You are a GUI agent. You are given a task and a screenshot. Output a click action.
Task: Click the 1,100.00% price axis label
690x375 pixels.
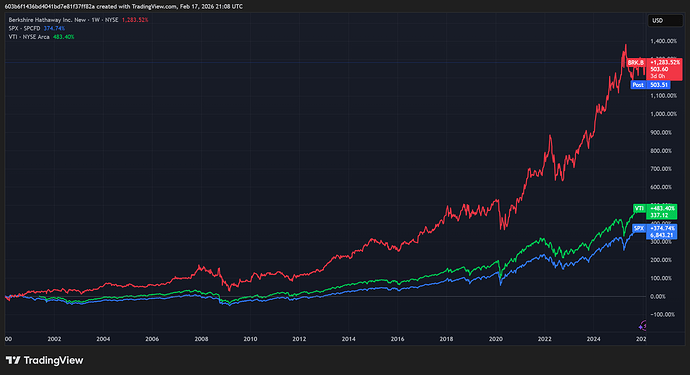coord(663,96)
